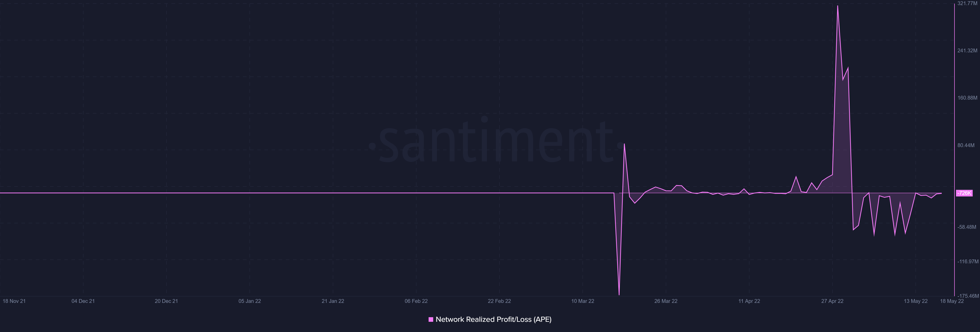Click the 04 Dec 21 axis date
980x332 pixels.
point(83,301)
